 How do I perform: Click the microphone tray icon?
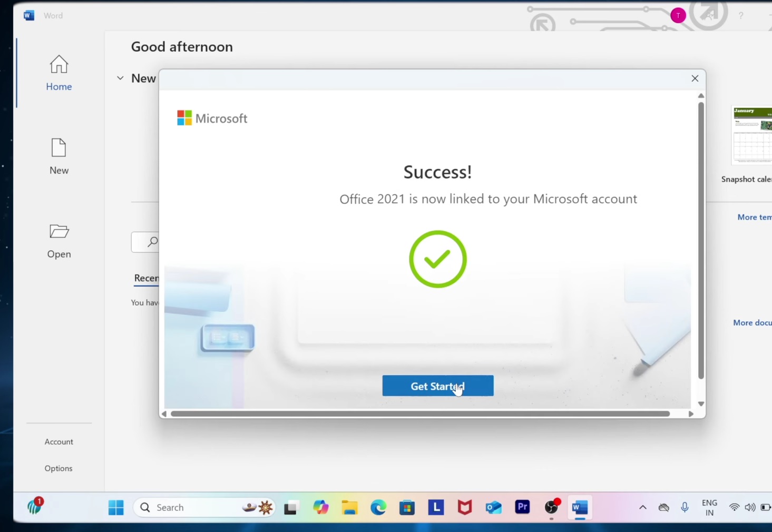(685, 508)
